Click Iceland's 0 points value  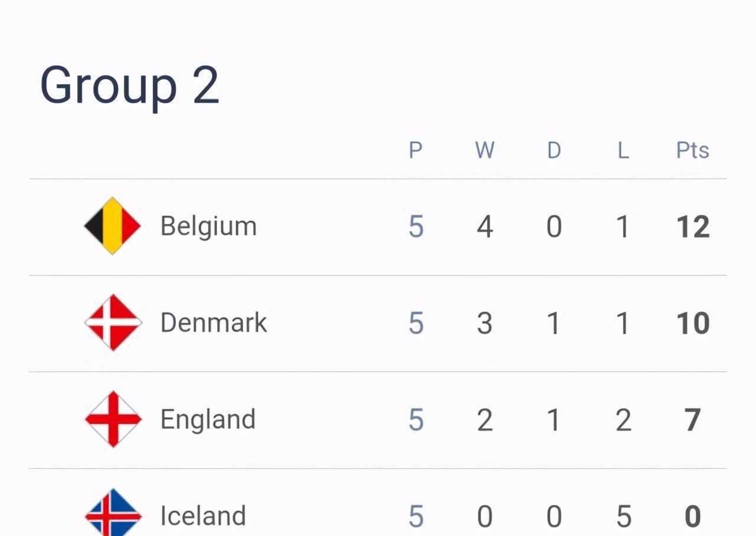click(x=693, y=517)
